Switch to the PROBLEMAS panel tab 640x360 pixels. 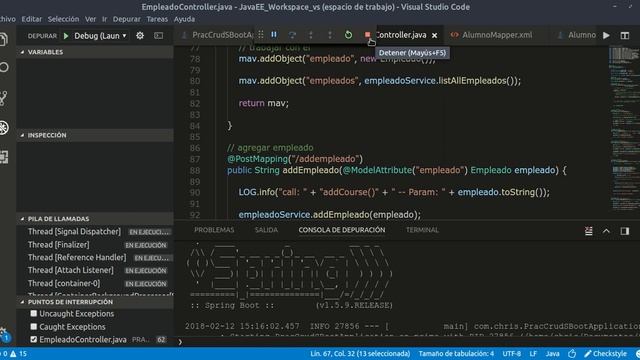[214, 230]
